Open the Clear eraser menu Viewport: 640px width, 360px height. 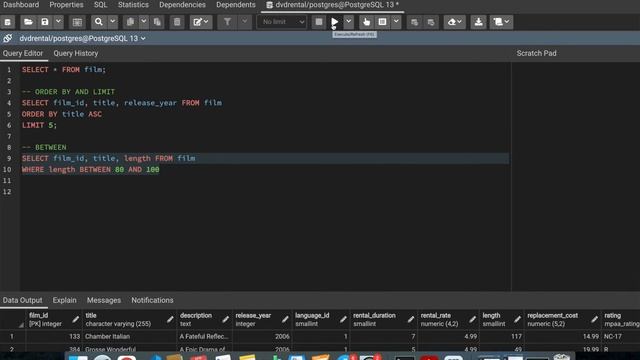coord(454,22)
